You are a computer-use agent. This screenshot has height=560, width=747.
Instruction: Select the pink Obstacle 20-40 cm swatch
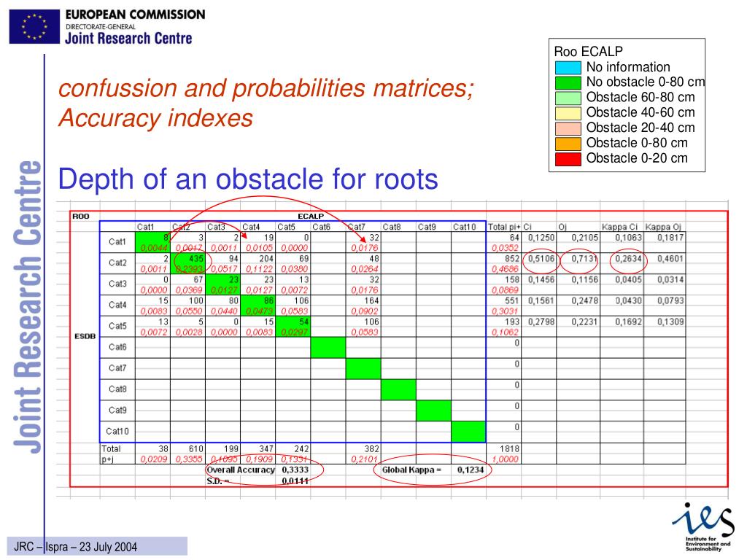pyautogui.click(x=568, y=128)
